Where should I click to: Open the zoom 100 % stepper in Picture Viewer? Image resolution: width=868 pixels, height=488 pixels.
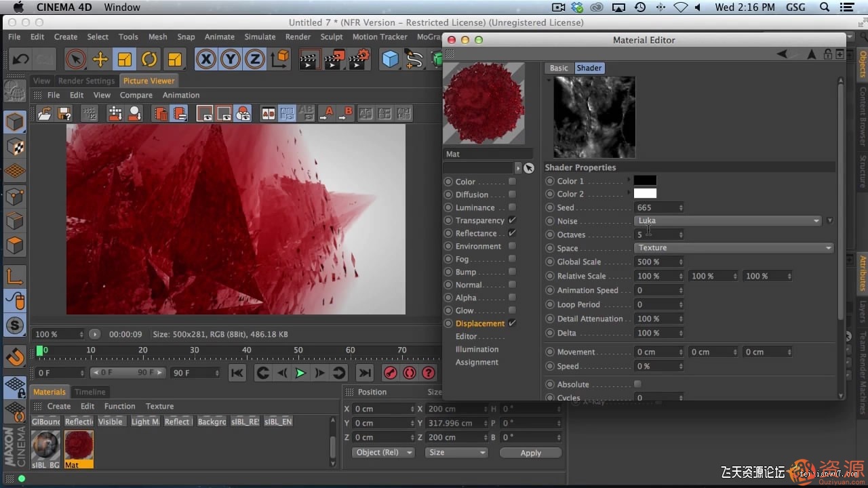click(x=81, y=334)
